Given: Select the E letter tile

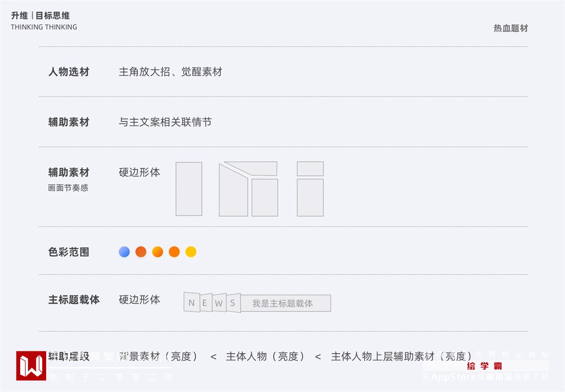Looking at the screenshot, I should tap(205, 303).
